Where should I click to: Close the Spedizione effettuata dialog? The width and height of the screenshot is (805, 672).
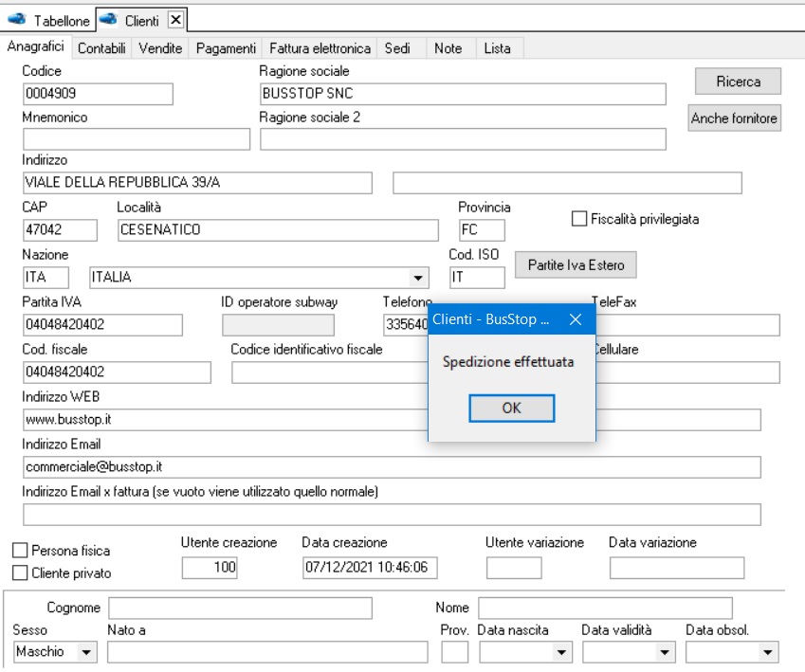[x=576, y=319]
